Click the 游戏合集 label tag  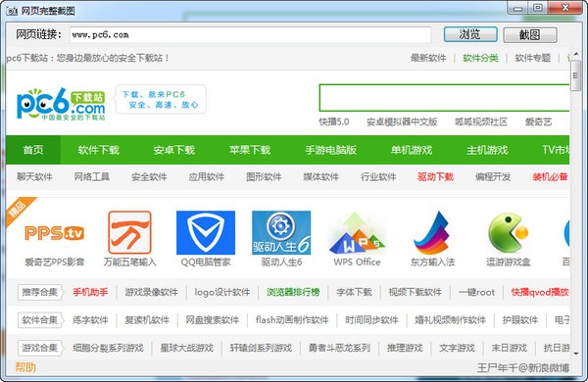40,348
